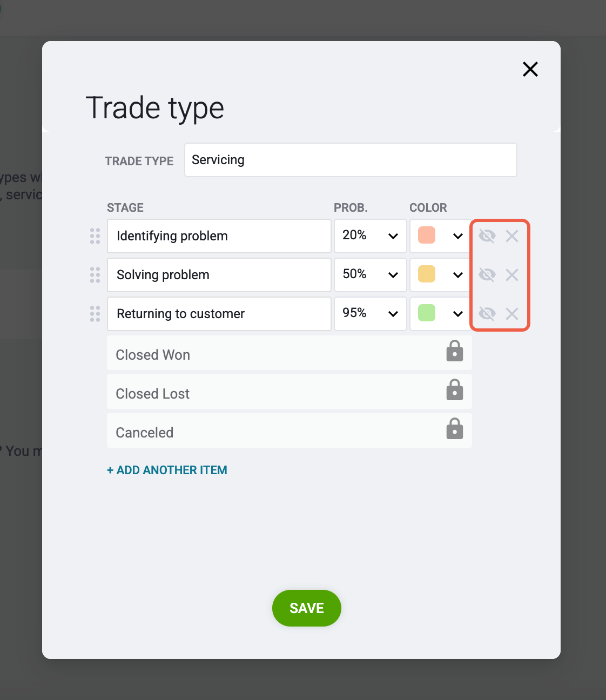Toggle visibility of Solving problem stage
606x700 pixels.
[x=487, y=275]
